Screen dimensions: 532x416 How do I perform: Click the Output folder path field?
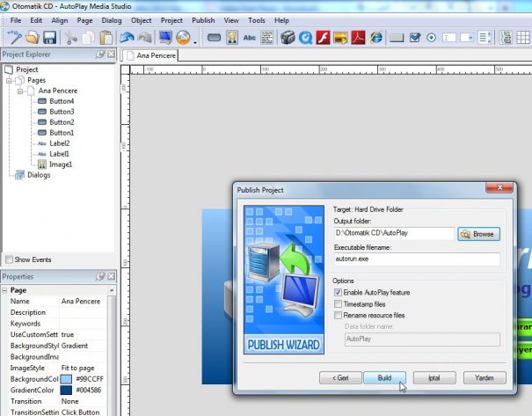(x=394, y=233)
